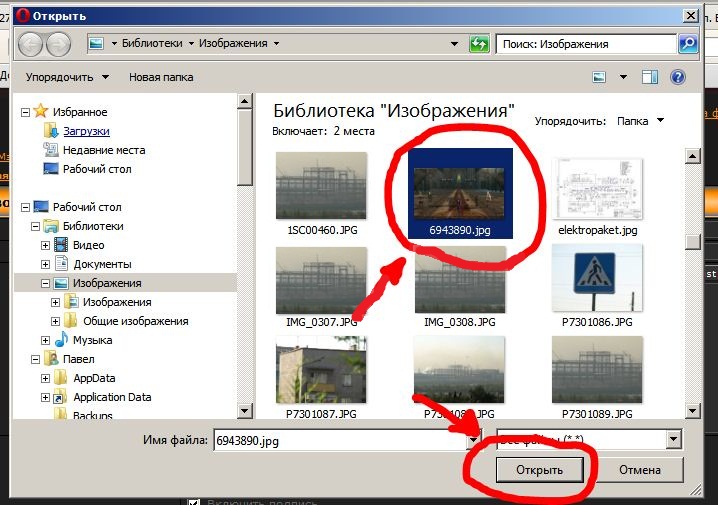The width and height of the screenshot is (718, 505).
Task: Click the navigation pane scroll-up arrow
Action: pos(245,101)
